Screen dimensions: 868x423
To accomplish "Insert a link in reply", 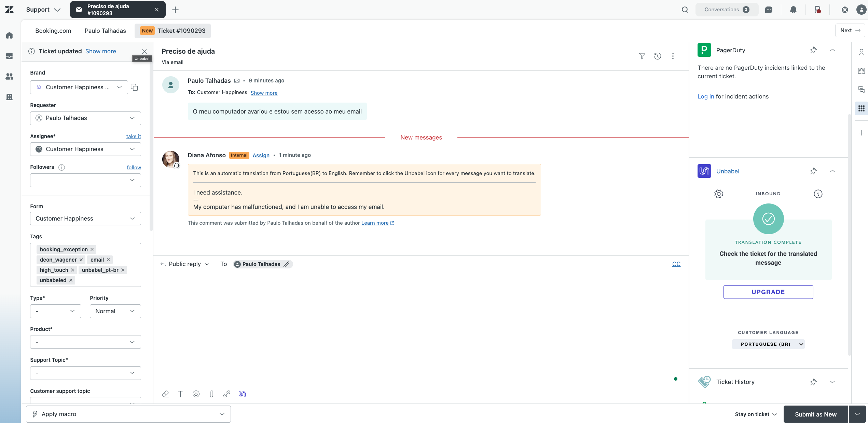I will click(x=227, y=394).
